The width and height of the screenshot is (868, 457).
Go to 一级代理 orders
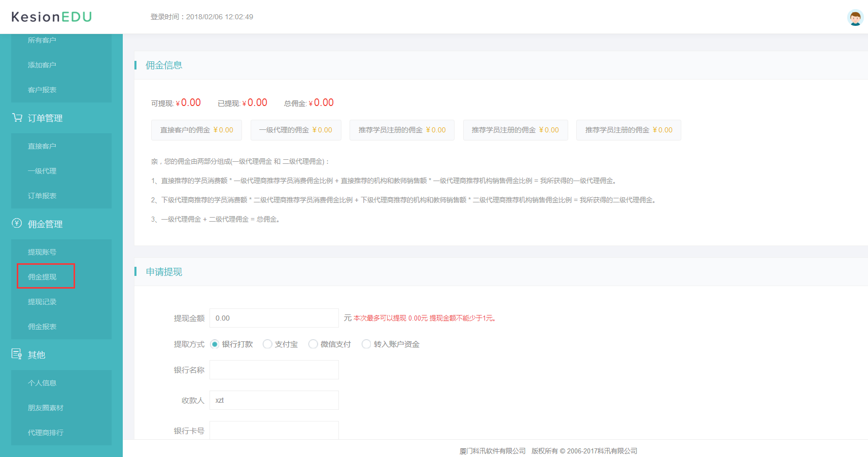pyautogui.click(x=42, y=171)
